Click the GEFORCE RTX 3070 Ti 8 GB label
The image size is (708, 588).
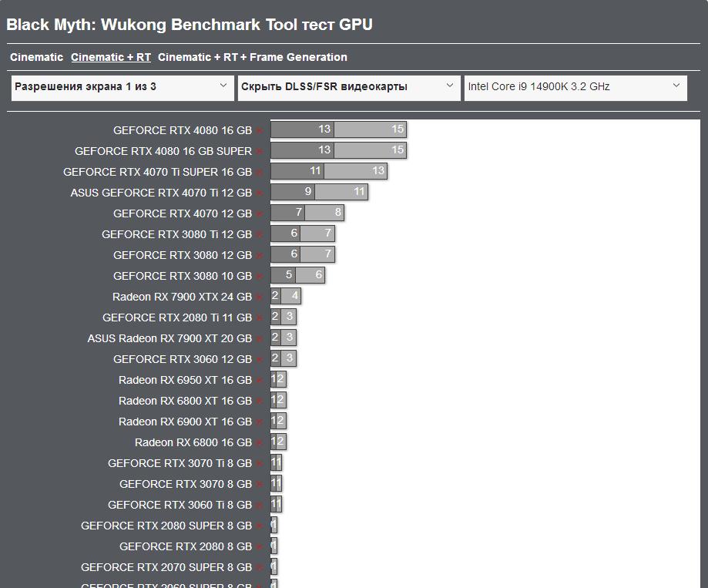tap(180, 463)
